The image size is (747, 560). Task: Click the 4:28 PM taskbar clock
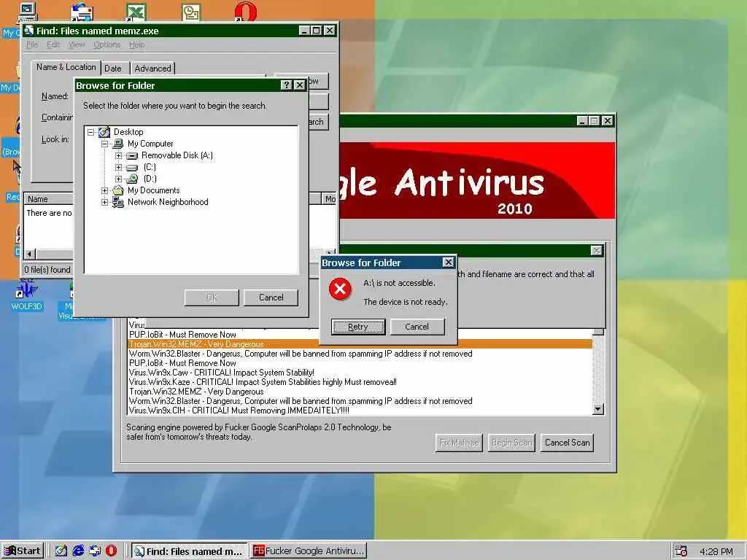point(716,551)
